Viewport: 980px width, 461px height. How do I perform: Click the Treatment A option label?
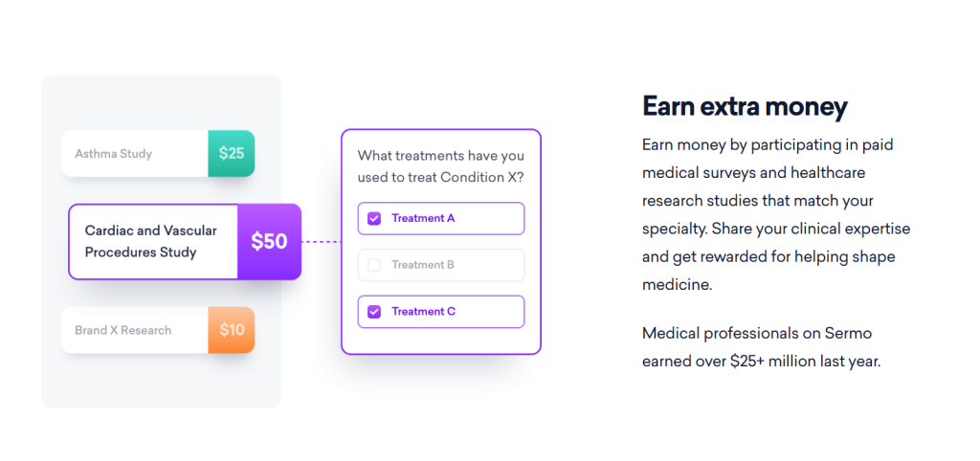(423, 219)
